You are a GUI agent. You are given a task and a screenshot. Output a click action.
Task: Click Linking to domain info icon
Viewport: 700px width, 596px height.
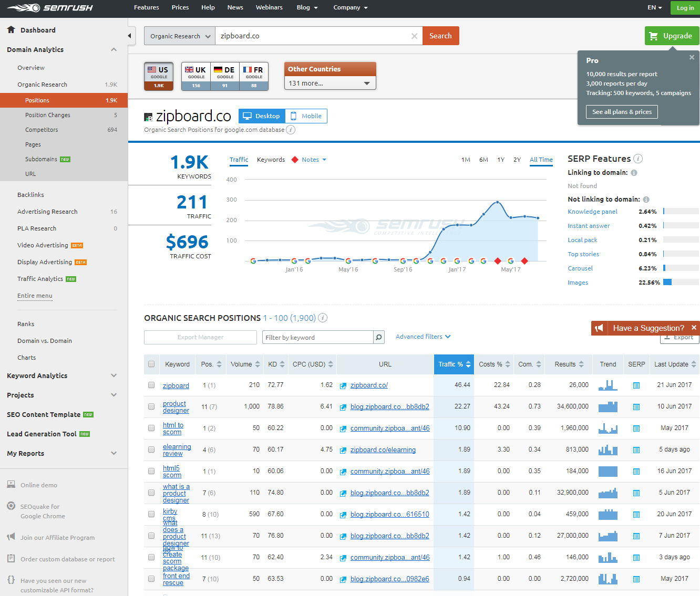click(634, 173)
